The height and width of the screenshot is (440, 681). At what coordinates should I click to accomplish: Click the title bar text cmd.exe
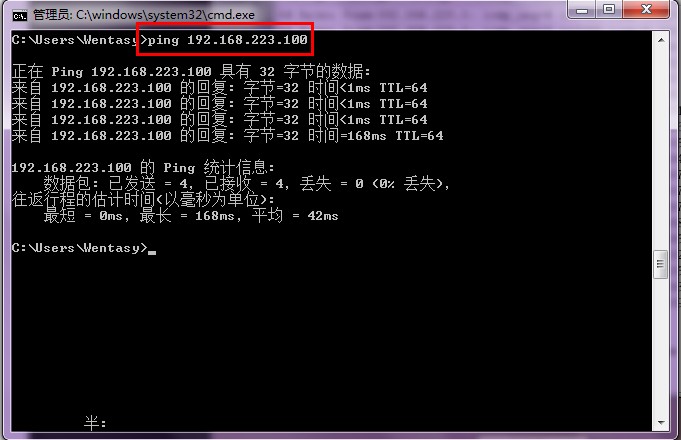point(144,15)
